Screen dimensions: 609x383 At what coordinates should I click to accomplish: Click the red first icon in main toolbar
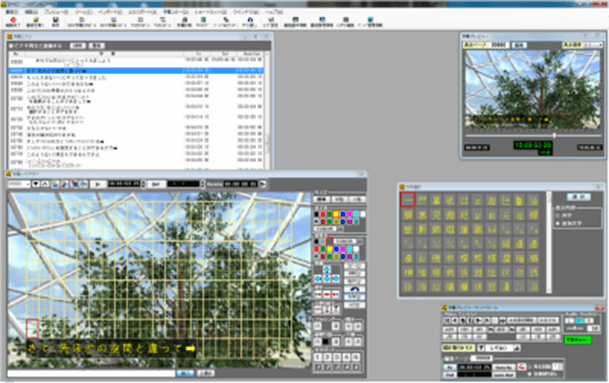click(13, 20)
